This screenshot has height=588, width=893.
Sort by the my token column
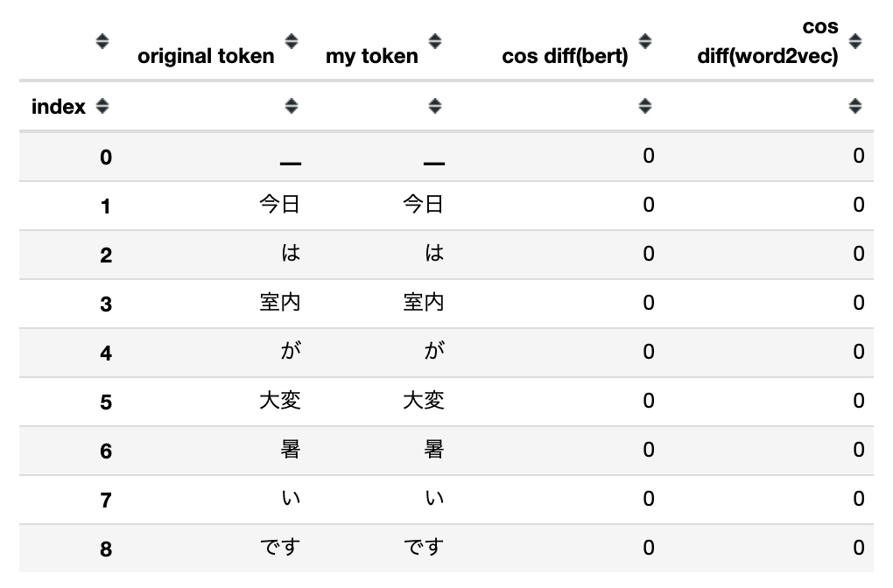[x=435, y=41]
